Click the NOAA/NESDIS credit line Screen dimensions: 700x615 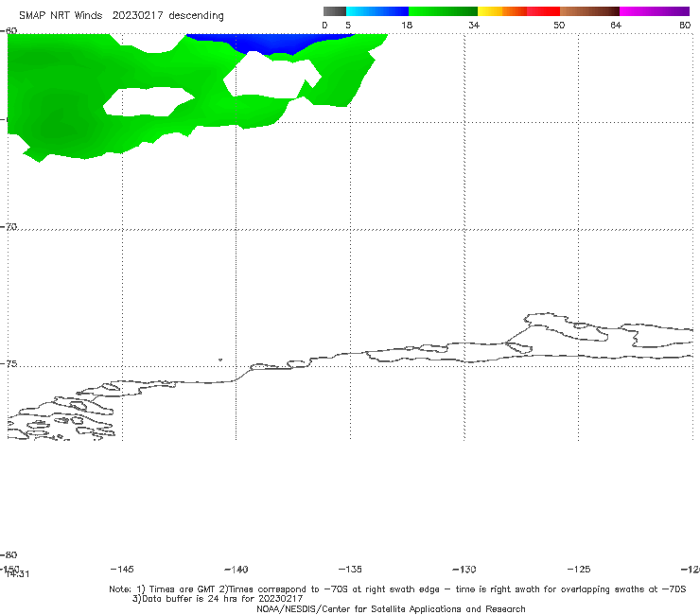point(391,608)
